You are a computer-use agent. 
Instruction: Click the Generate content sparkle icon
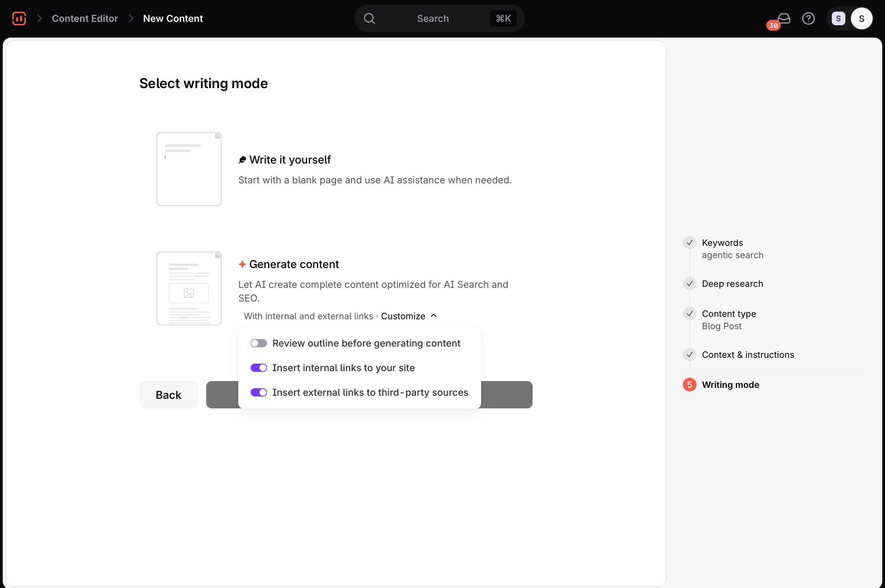tap(242, 264)
